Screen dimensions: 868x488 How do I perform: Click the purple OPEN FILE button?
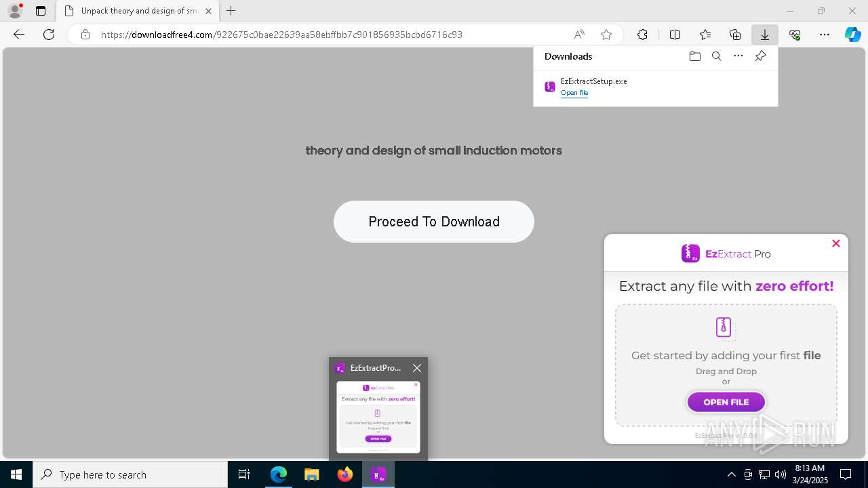click(726, 402)
